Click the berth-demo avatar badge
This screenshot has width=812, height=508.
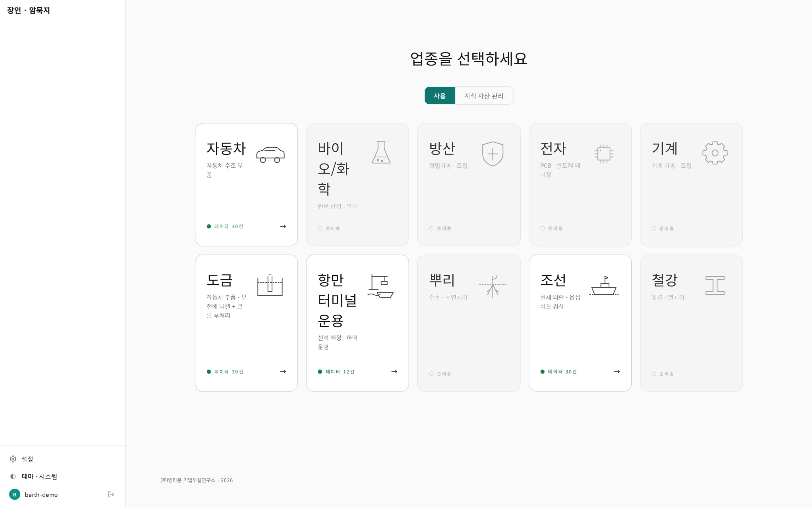15,494
